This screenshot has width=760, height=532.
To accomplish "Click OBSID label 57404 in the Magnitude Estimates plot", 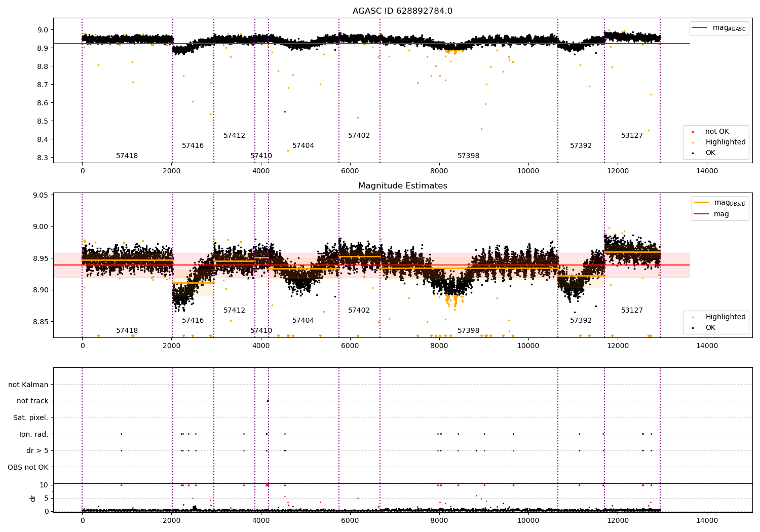I will [303, 320].
